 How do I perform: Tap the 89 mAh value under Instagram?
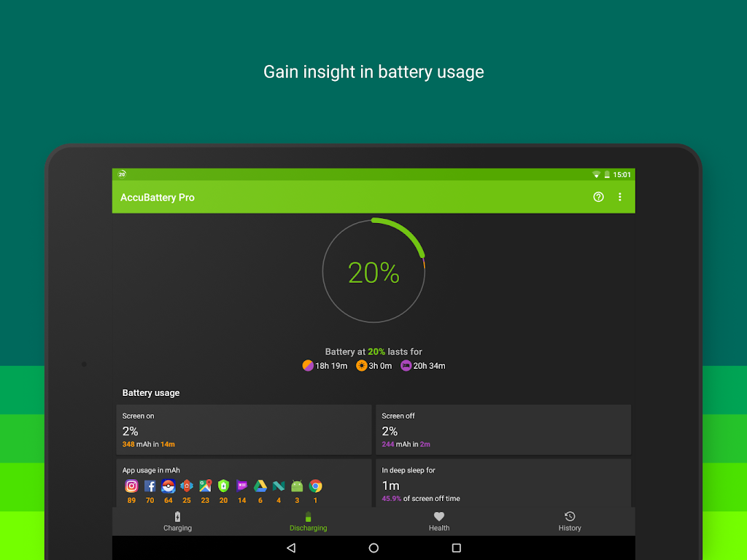(131, 500)
